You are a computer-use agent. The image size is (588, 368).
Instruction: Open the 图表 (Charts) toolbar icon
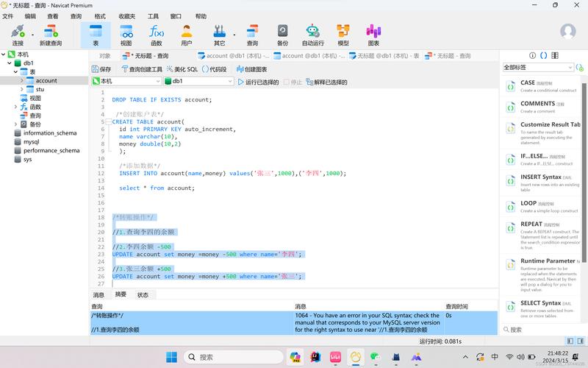373,35
